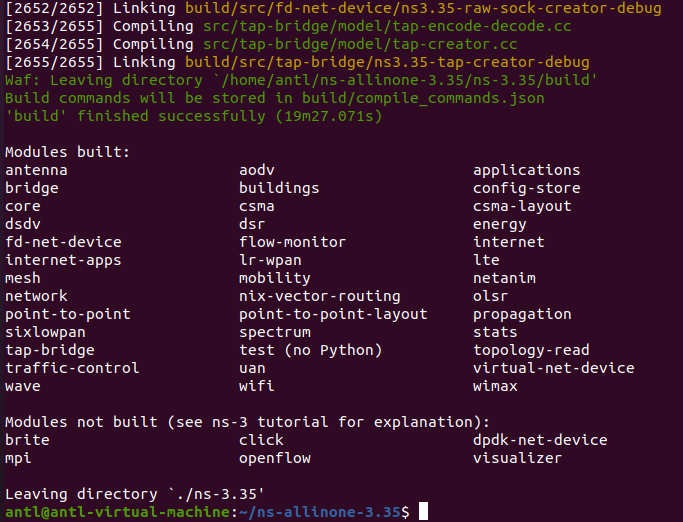This screenshot has width=683, height=522.
Task: Click the 'nix-vector-routing' module entry
Action: 319,296
